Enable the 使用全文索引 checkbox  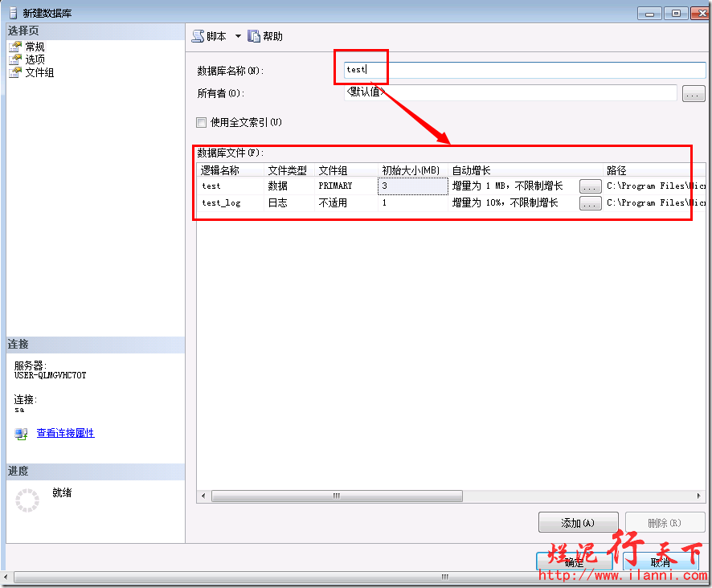(202, 123)
